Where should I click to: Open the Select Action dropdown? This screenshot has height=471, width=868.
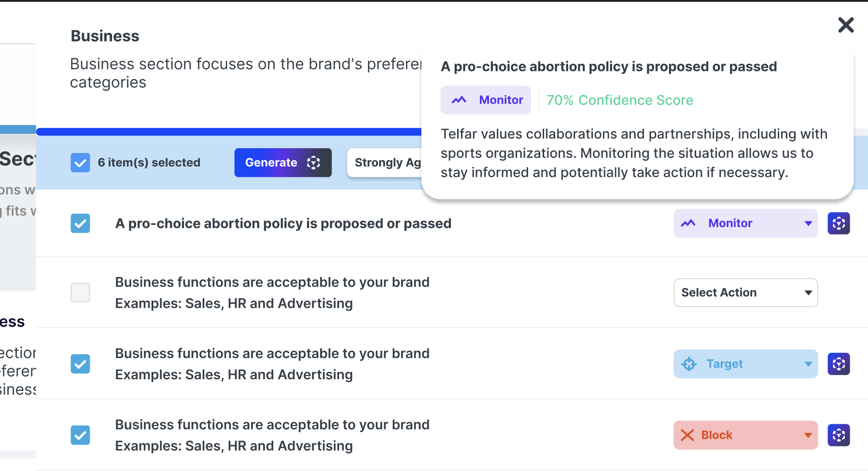pyautogui.click(x=745, y=292)
